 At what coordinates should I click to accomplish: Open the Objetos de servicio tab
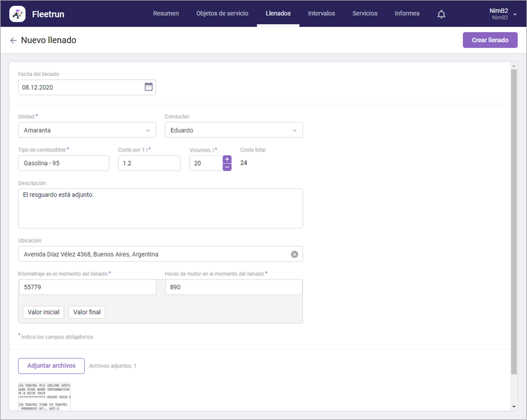pos(222,13)
